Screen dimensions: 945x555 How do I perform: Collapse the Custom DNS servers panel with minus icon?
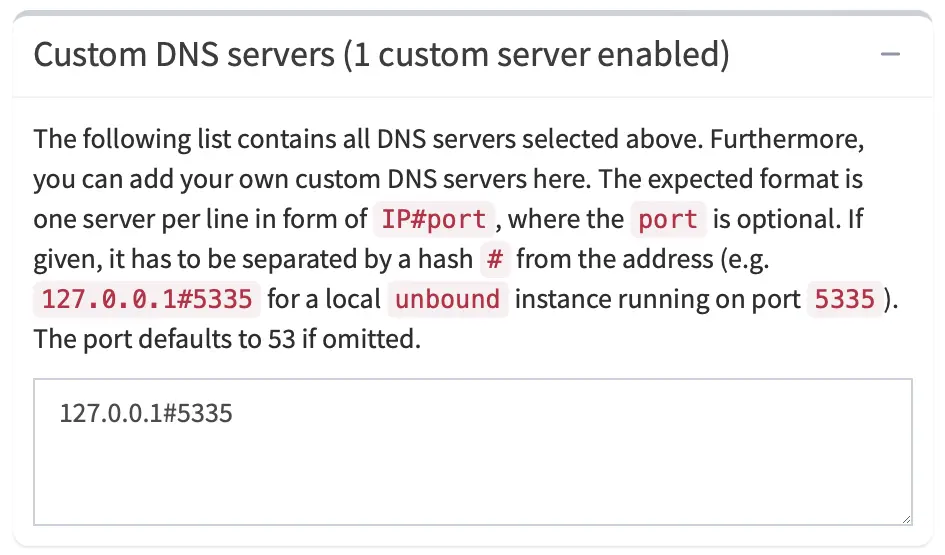pyautogui.click(x=890, y=55)
